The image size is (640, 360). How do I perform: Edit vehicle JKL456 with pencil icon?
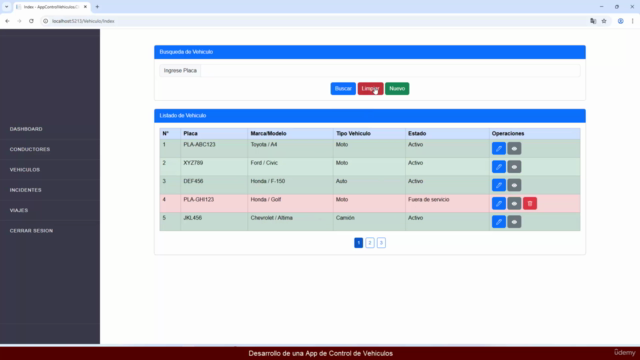point(499,222)
